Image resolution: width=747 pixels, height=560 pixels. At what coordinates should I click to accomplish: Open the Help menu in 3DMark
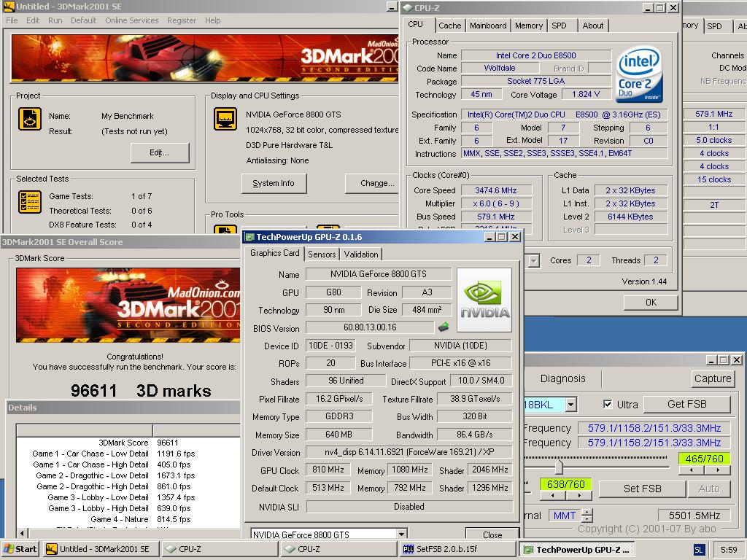click(212, 20)
